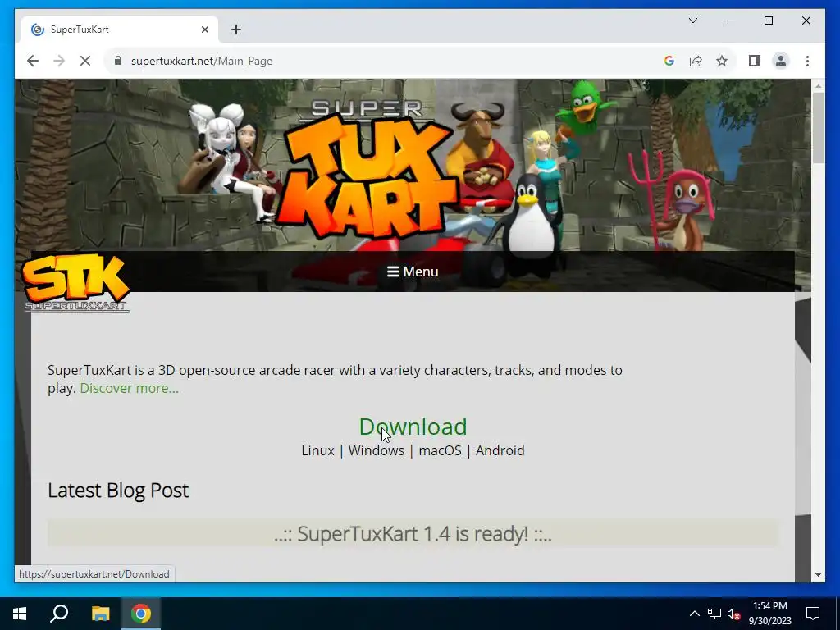The width and height of the screenshot is (840, 630).
Task: Open the site info lock icon
Action: click(118, 61)
